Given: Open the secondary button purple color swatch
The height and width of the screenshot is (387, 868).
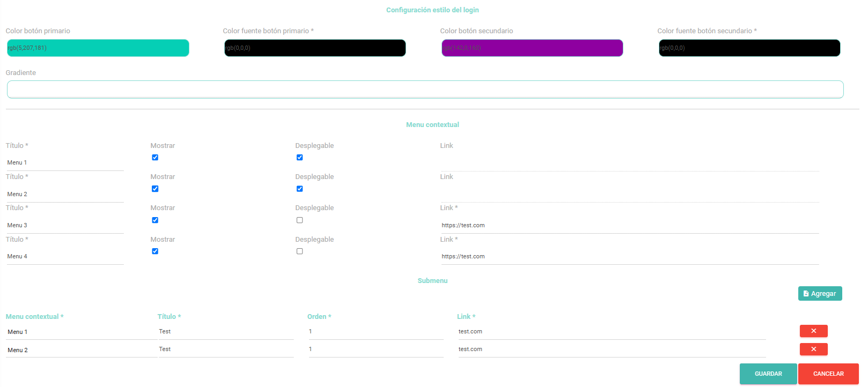Looking at the screenshot, I should pos(532,48).
